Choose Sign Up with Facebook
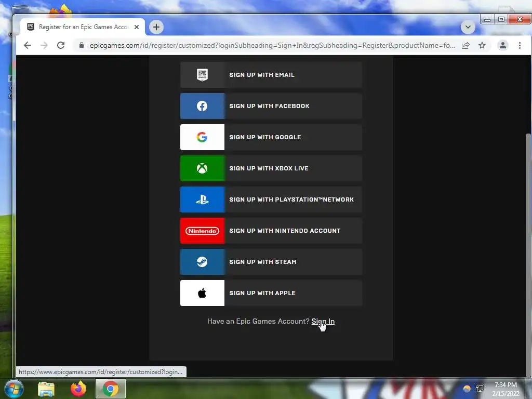Screen dimensions: 532x399 point(271,106)
